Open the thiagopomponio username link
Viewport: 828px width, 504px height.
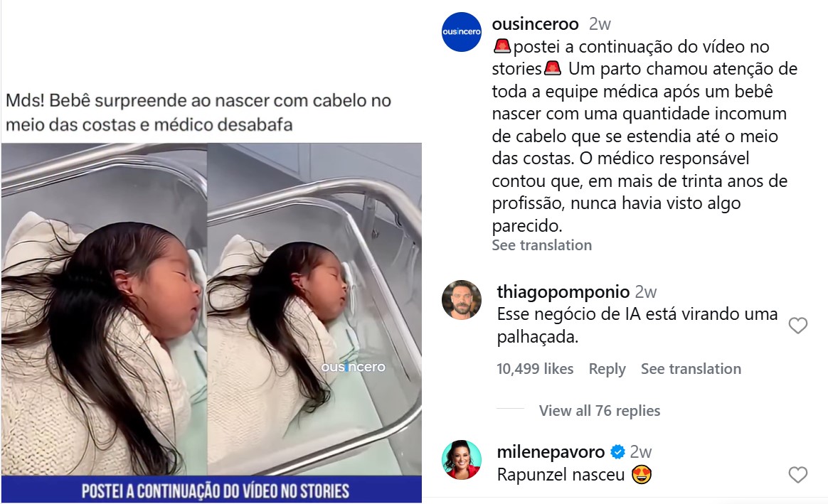563,292
